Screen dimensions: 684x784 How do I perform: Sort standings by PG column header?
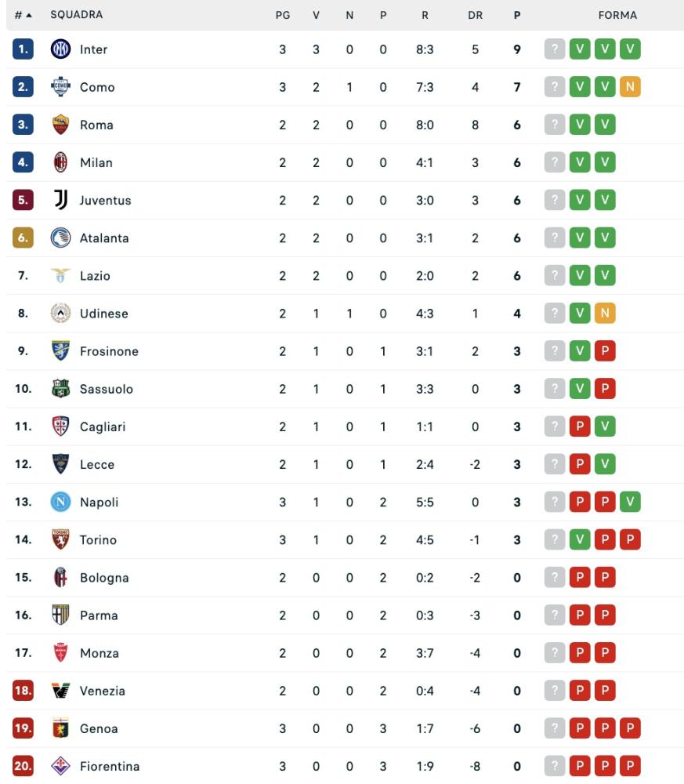pyautogui.click(x=283, y=15)
